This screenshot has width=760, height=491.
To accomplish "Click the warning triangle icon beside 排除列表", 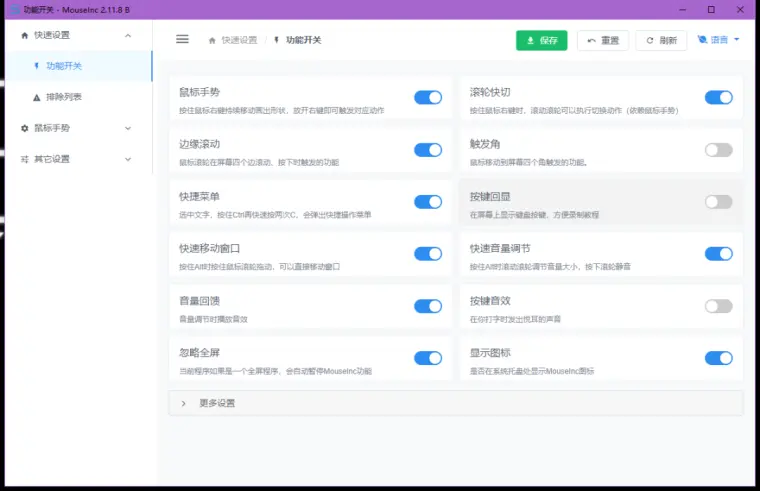I will pos(36,97).
